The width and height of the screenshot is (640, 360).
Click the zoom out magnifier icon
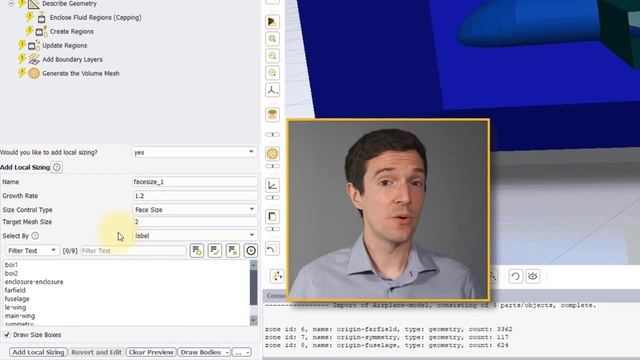point(272,73)
